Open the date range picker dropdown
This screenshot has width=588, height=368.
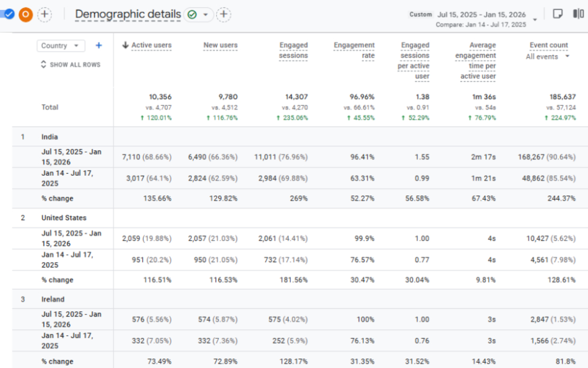pyautogui.click(x=534, y=20)
